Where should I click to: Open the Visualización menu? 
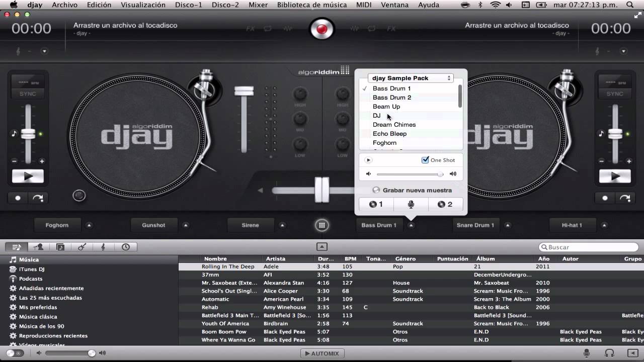(x=143, y=5)
